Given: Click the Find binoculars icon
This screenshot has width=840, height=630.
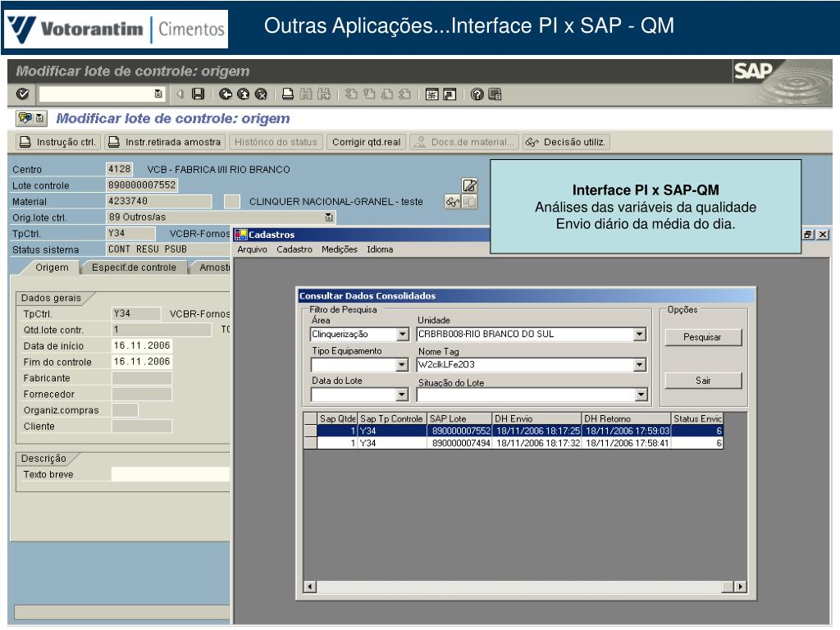Looking at the screenshot, I should tap(306, 94).
